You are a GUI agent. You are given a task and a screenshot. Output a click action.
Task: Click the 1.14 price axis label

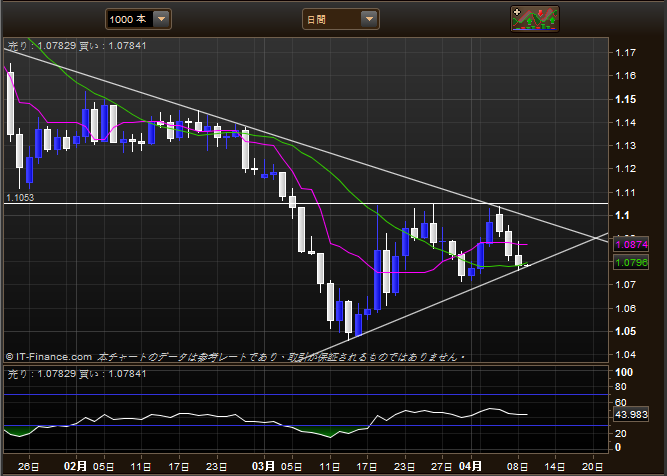[x=625, y=123]
